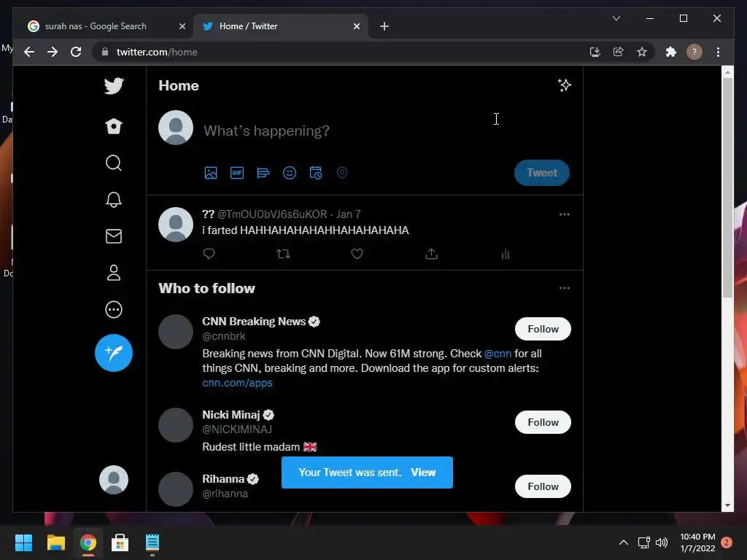
Task: Click the install app icon in address bar
Action: (x=595, y=52)
